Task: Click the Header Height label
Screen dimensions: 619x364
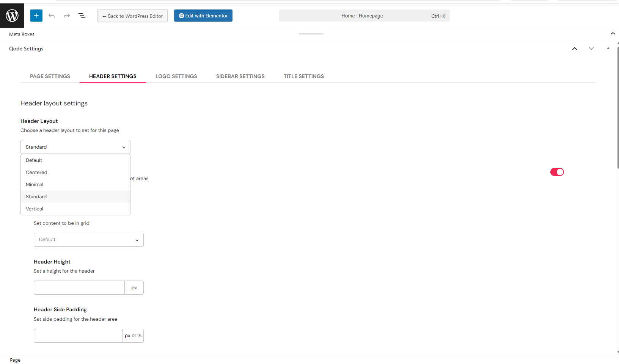Action: [x=52, y=262]
